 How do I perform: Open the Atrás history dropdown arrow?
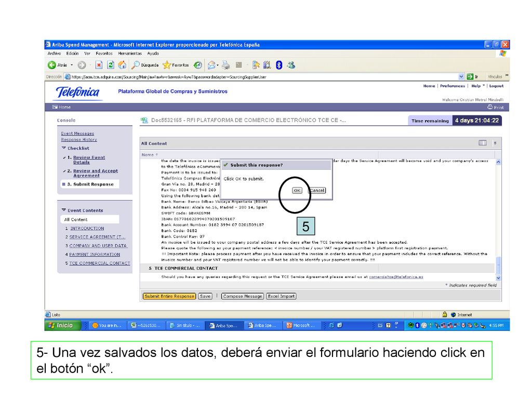[x=72, y=65]
